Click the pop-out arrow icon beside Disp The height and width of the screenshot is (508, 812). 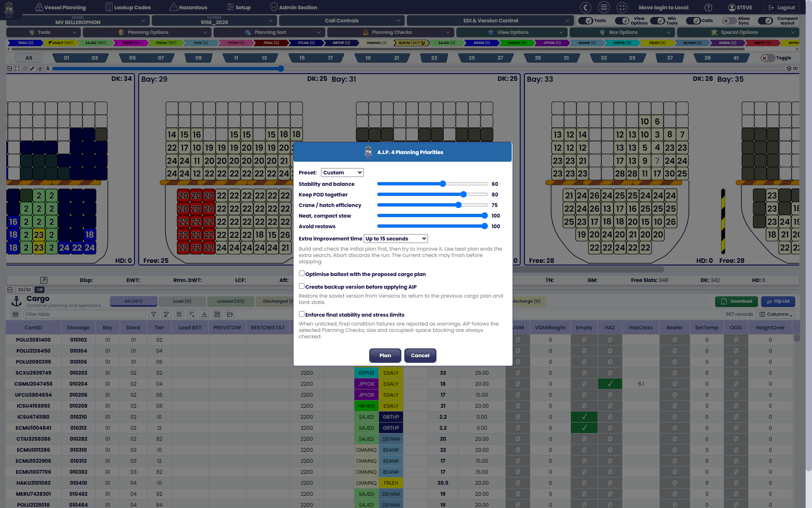(x=44, y=280)
